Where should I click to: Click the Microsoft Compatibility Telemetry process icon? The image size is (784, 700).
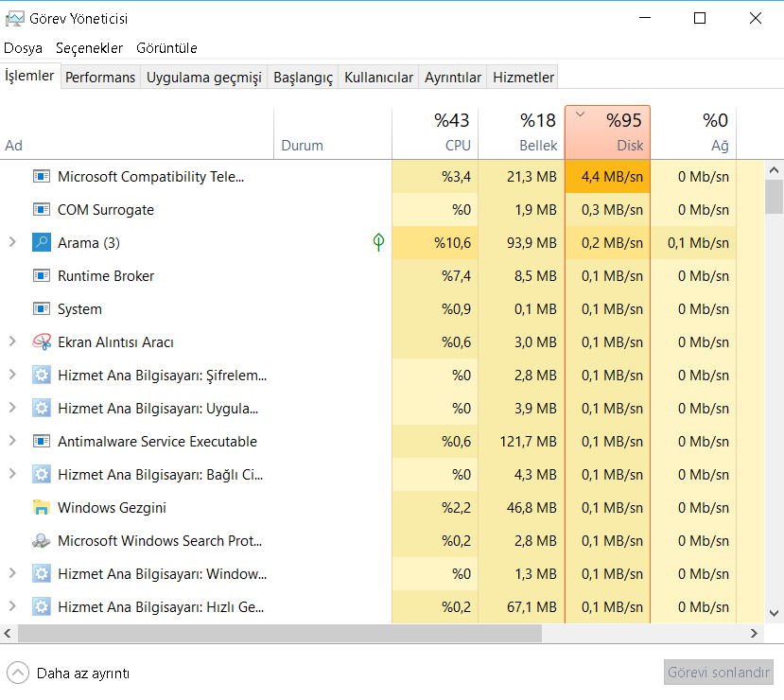point(41,177)
